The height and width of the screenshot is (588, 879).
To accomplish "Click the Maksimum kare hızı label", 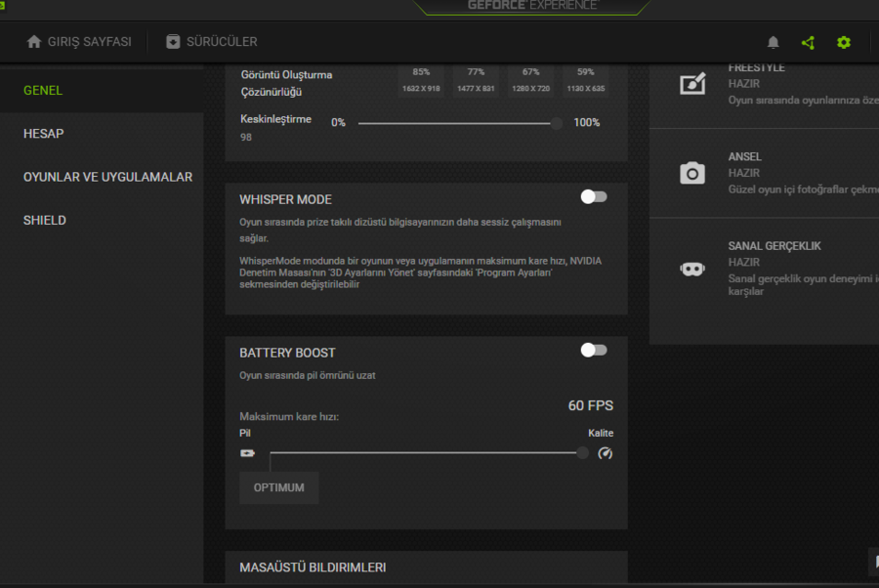I will coord(289,416).
